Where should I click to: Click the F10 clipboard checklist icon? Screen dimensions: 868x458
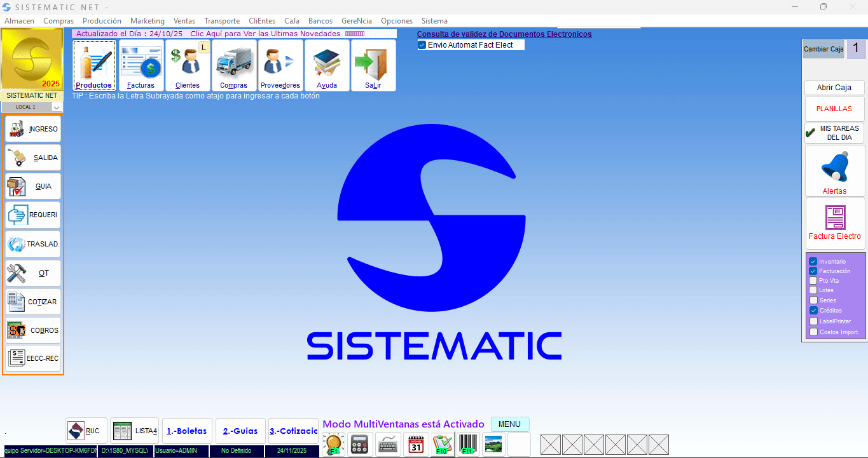442,444
